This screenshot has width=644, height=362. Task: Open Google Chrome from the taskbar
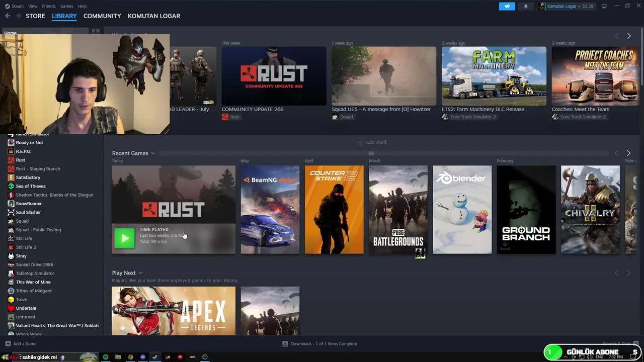[130, 357]
